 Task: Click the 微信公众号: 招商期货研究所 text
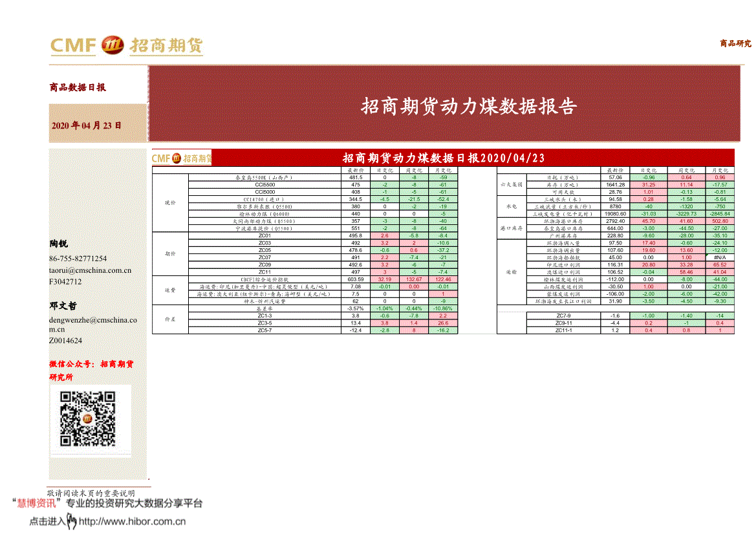point(91,370)
